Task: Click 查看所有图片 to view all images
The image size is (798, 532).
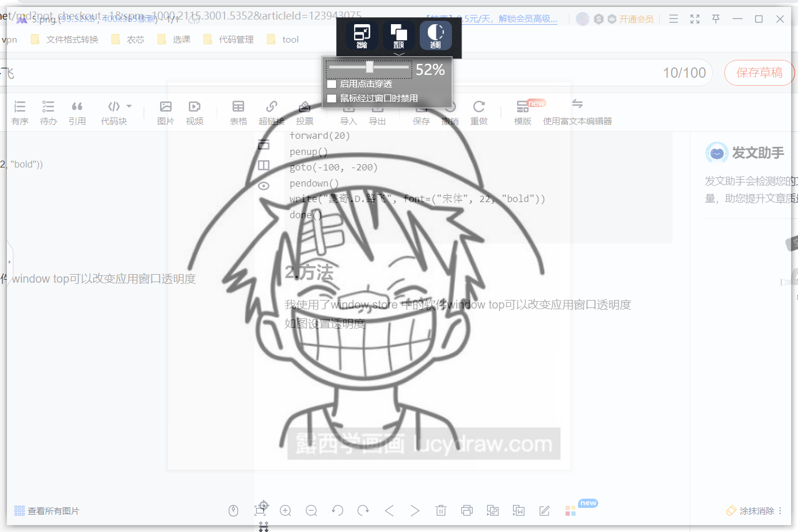Action: (x=47, y=511)
